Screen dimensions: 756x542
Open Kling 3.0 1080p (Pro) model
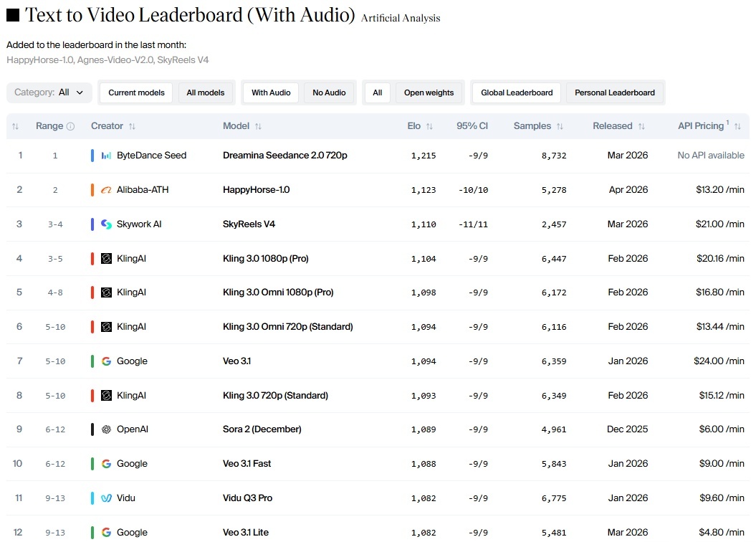[266, 259]
